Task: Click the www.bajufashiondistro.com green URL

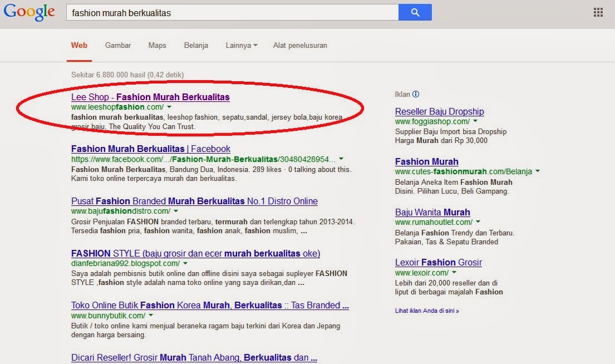Action: point(121,211)
